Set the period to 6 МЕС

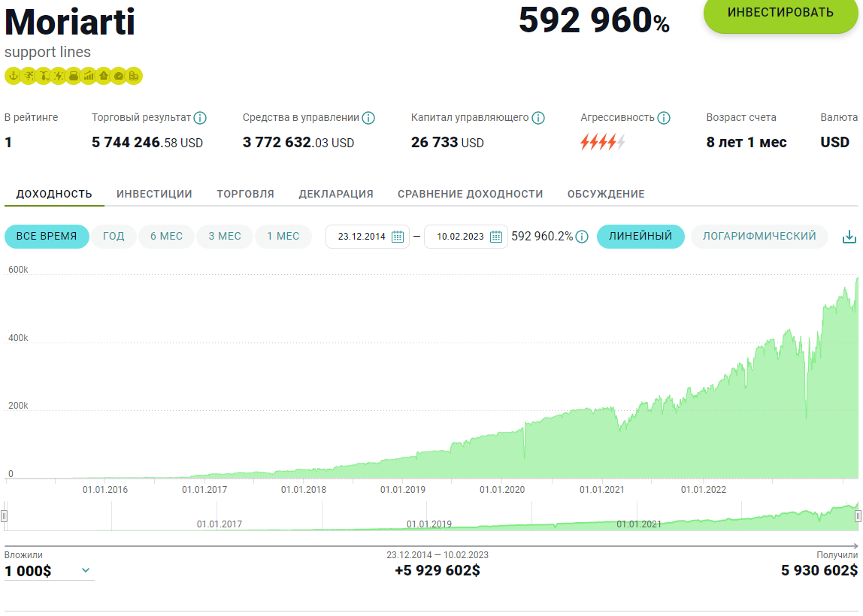tap(166, 236)
